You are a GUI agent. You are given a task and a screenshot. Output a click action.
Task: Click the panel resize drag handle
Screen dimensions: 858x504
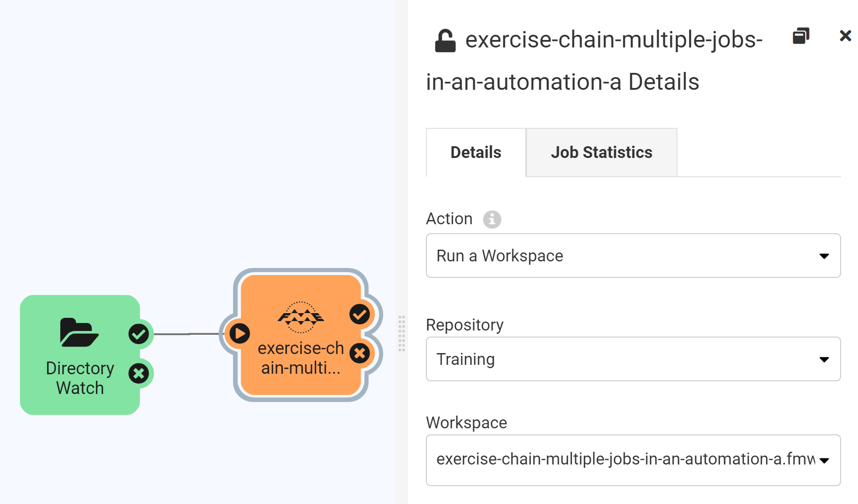(401, 334)
